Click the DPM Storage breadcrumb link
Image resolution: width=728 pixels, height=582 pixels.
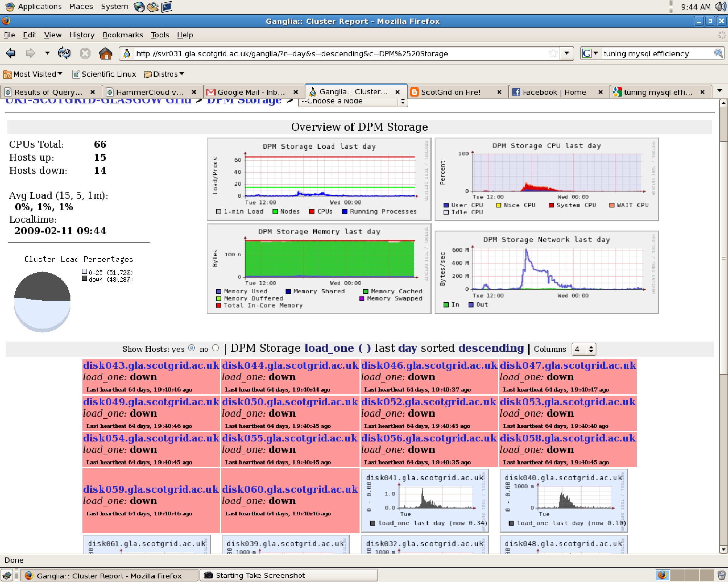pyautogui.click(x=244, y=101)
